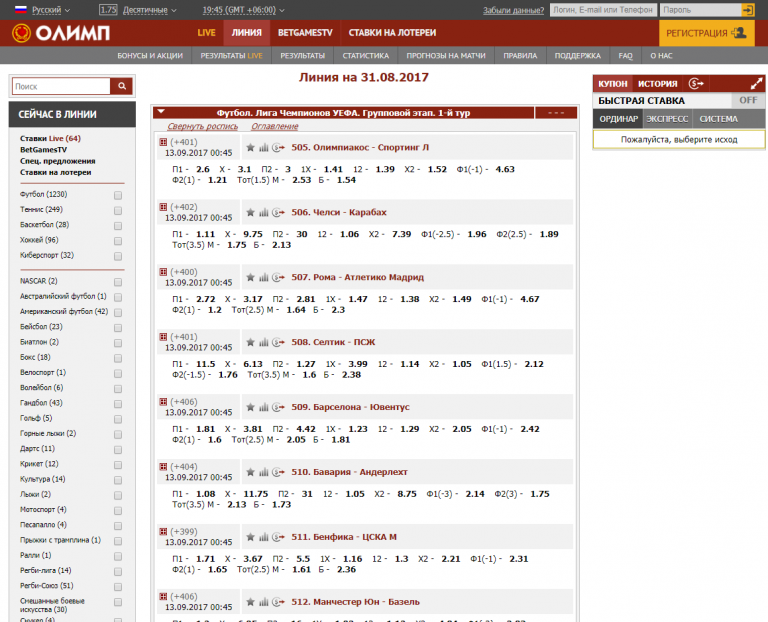The image size is (768, 622).
Task: Expand markets grid icon for 505 Олимпиакос
Action: click(163, 142)
